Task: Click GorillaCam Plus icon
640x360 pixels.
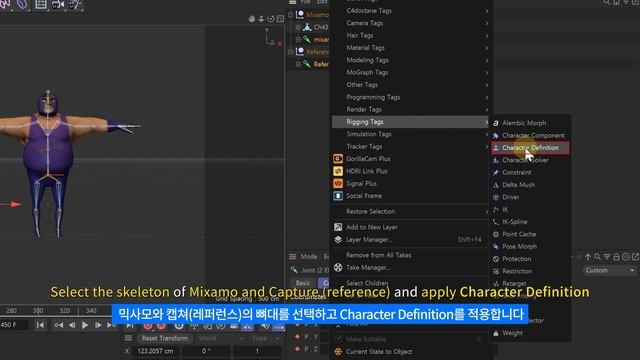Action: tap(338, 159)
